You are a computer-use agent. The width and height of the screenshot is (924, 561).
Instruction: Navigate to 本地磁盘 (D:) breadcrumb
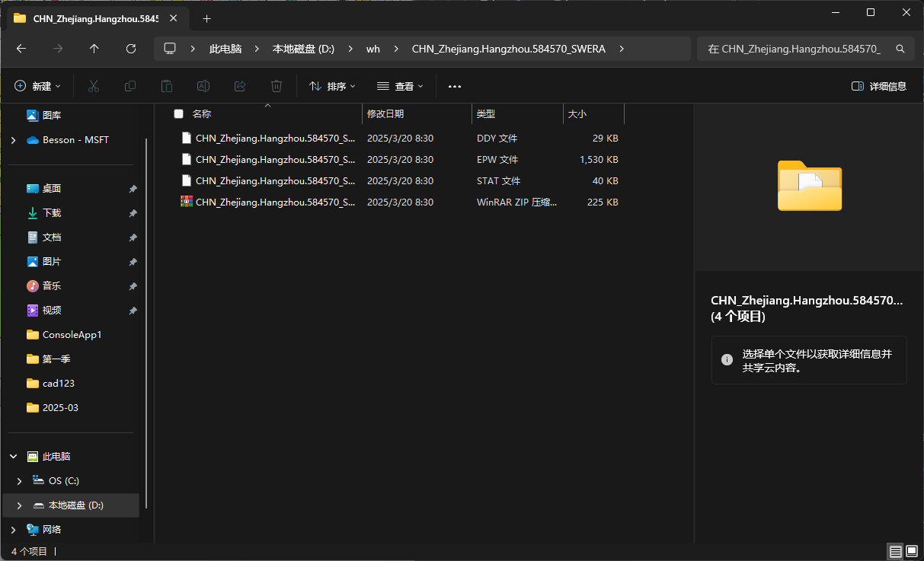[303, 49]
